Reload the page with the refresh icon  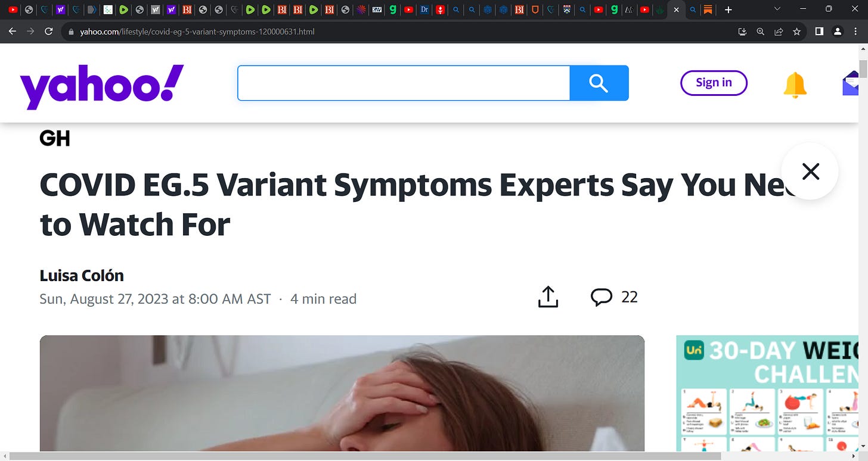click(x=49, y=31)
